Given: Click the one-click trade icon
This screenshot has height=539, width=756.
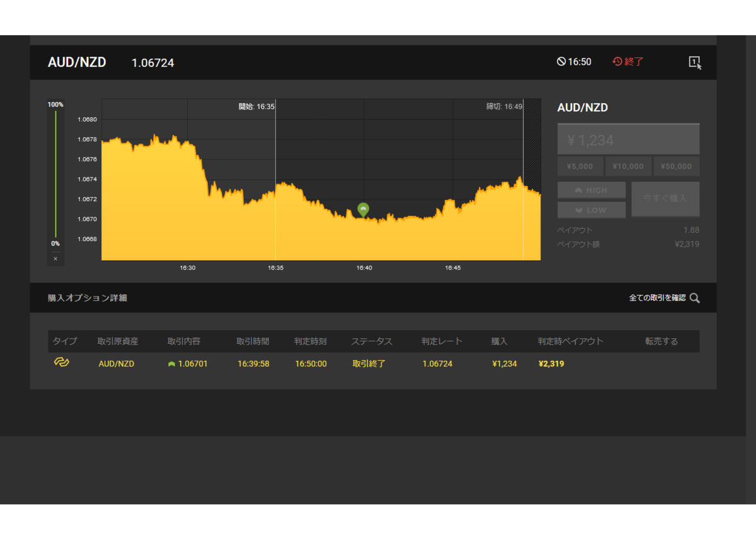Looking at the screenshot, I should [x=695, y=62].
